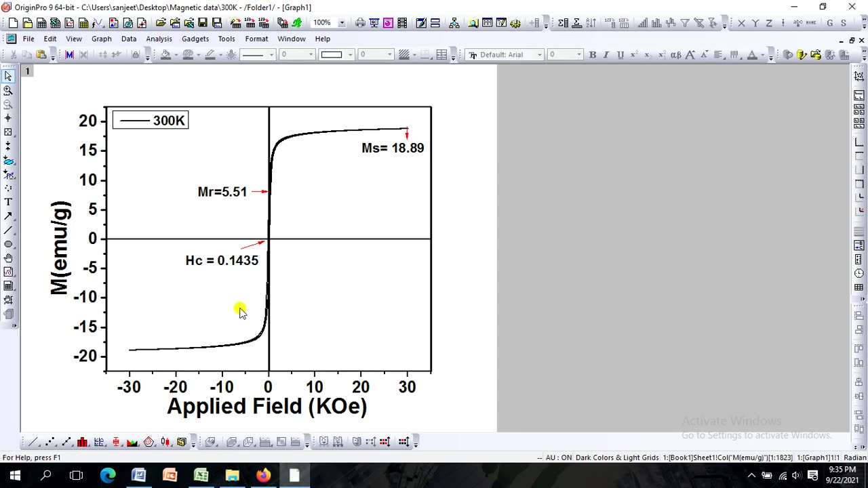Screen dimensions: 868x488
Task: Open the Graph menu
Action: coord(102,39)
